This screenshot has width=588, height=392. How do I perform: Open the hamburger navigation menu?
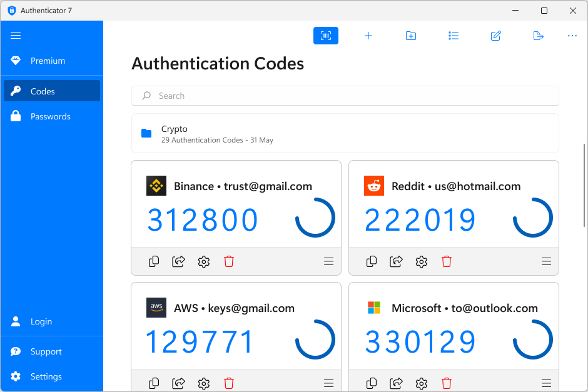pyautogui.click(x=16, y=36)
